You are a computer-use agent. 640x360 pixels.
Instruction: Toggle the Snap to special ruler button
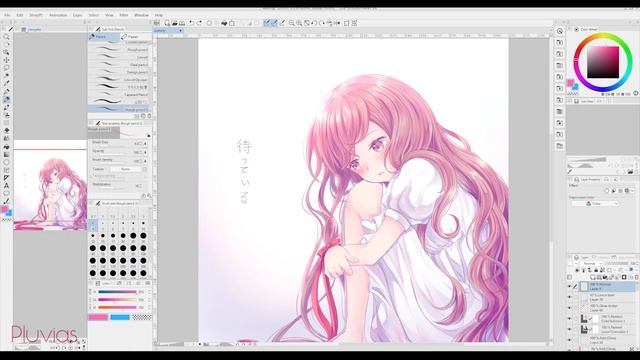coord(274,23)
